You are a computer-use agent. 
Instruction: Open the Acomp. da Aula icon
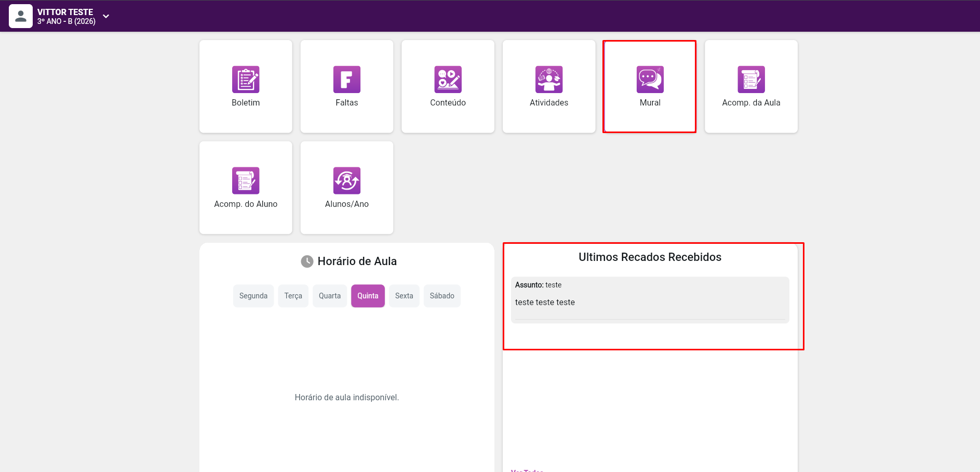[x=751, y=80]
